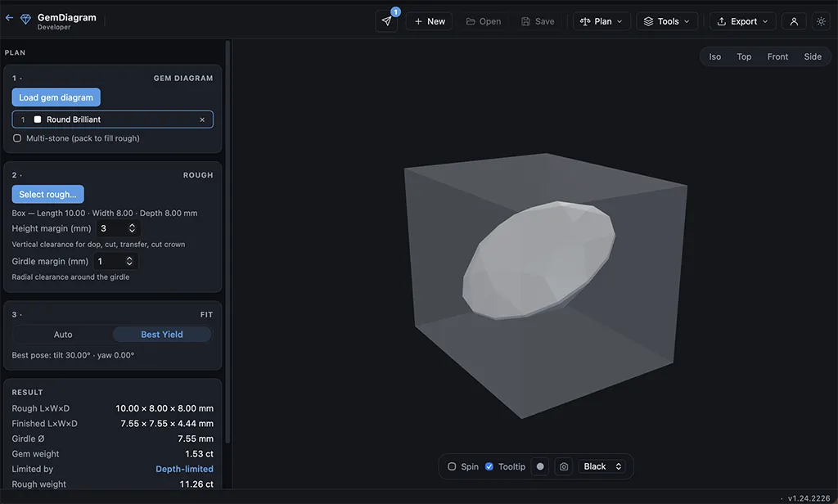Enable the Spin checkbox
This screenshot has width=838, height=504.
click(452, 466)
